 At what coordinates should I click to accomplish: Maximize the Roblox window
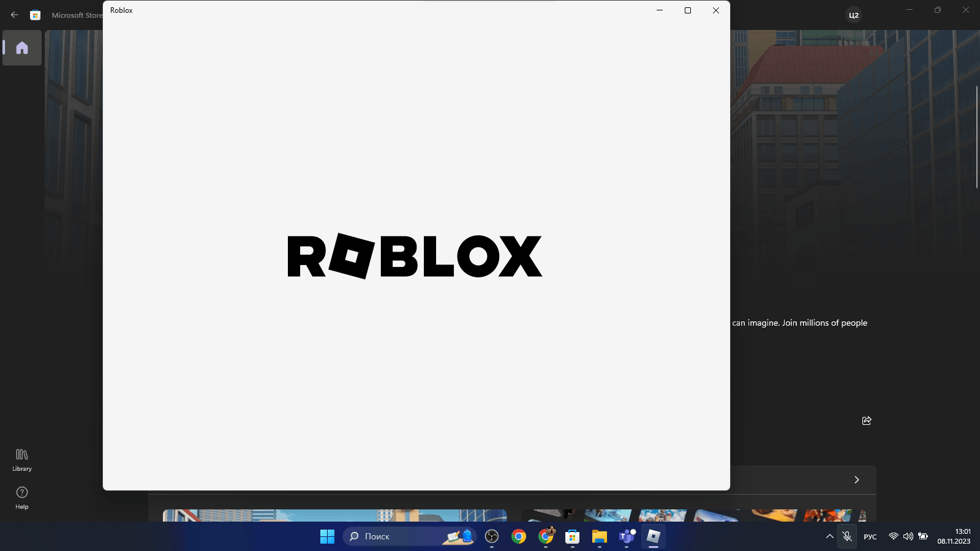(688, 10)
